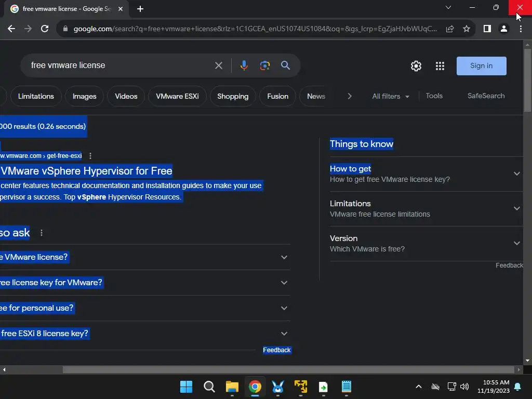Close the free vmware license tab

click(x=121, y=9)
